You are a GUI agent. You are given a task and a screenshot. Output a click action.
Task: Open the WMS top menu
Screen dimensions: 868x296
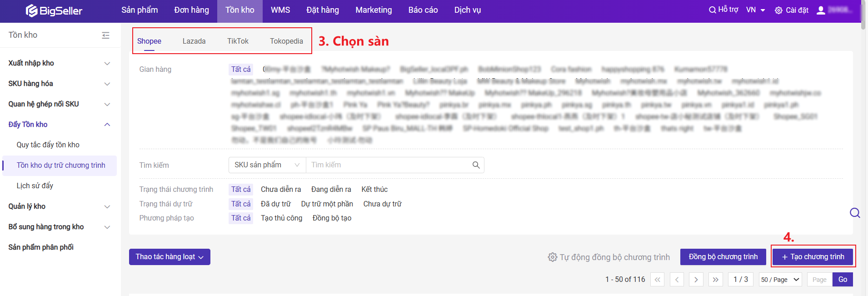(280, 10)
